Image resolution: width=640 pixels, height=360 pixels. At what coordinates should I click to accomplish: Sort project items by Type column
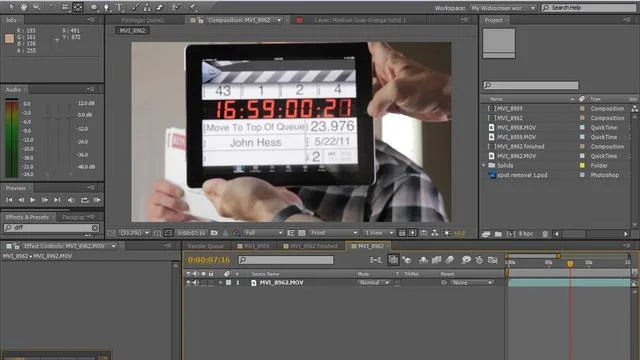point(595,99)
